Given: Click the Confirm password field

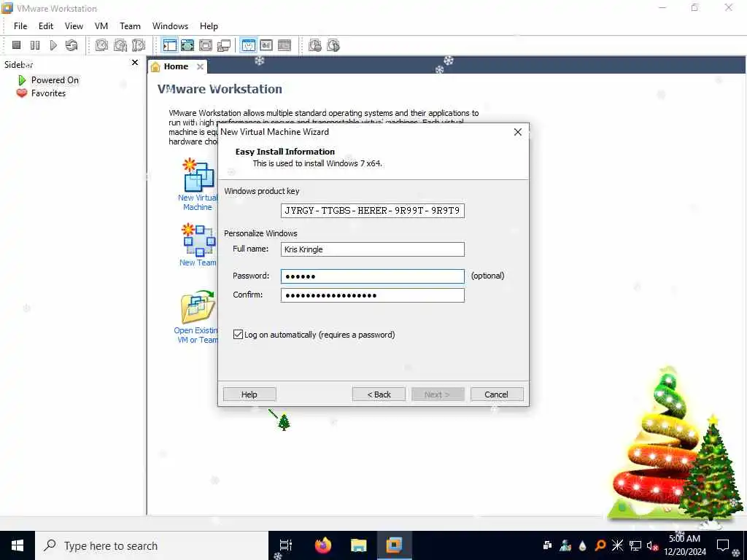Looking at the screenshot, I should (x=373, y=295).
